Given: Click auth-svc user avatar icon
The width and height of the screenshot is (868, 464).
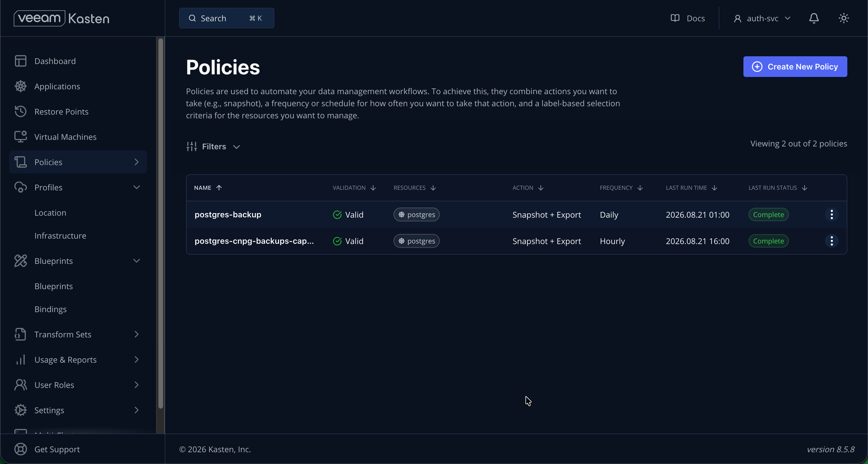Looking at the screenshot, I should click(738, 19).
